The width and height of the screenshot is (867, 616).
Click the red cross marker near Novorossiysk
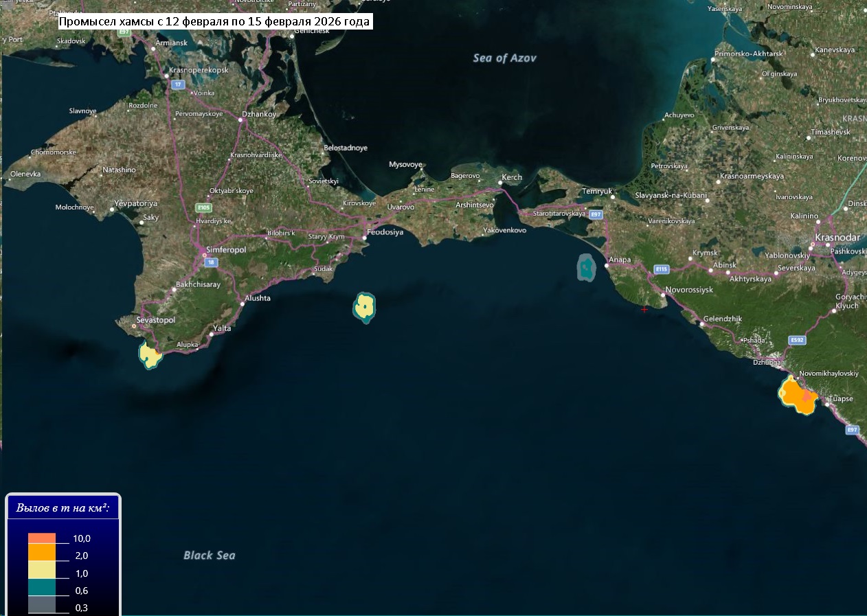[x=644, y=310]
